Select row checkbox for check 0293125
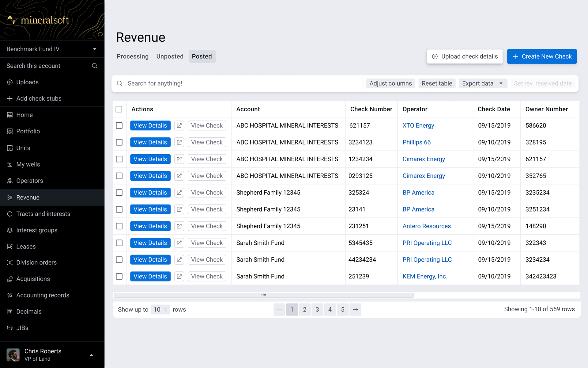 (119, 176)
